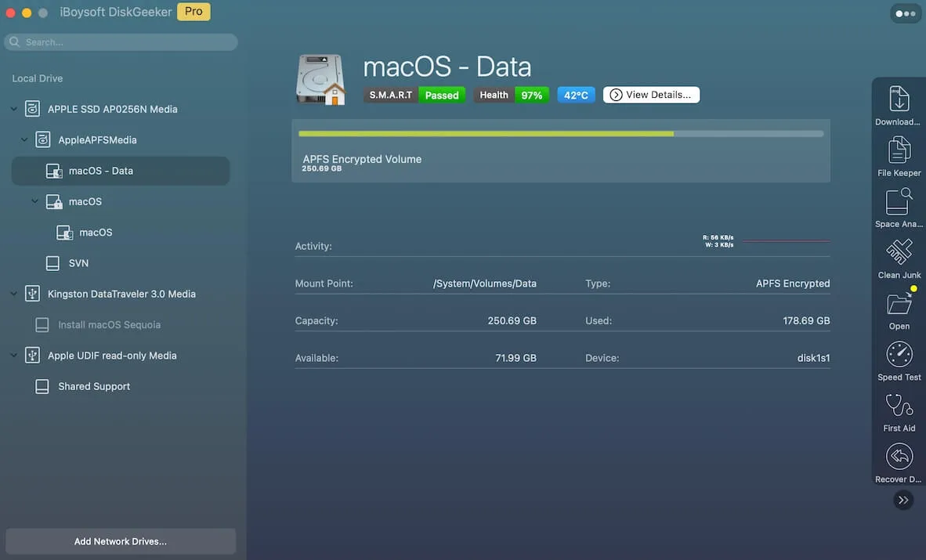The width and height of the screenshot is (926, 560).
Task: Click the APFS Encrypted type value
Action: (x=793, y=284)
